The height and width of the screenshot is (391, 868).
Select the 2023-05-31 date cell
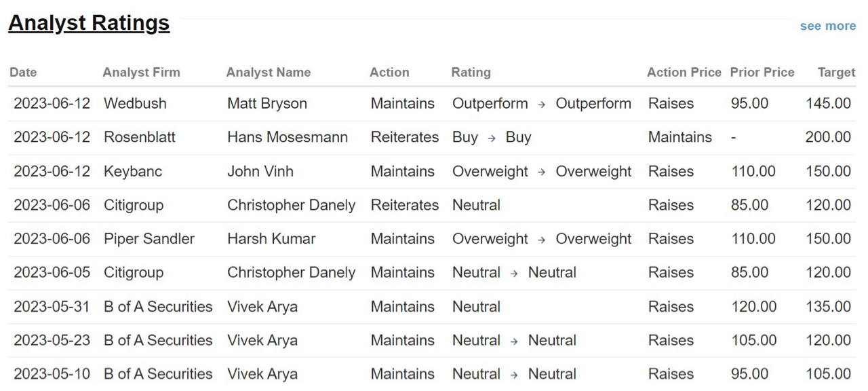click(x=52, y=306)
